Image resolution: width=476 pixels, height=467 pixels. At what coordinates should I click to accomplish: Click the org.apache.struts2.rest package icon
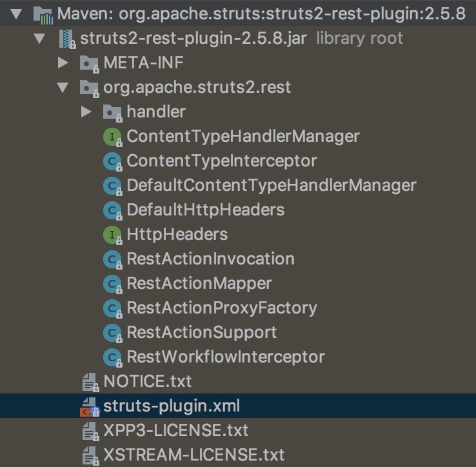tap(89, 88)
